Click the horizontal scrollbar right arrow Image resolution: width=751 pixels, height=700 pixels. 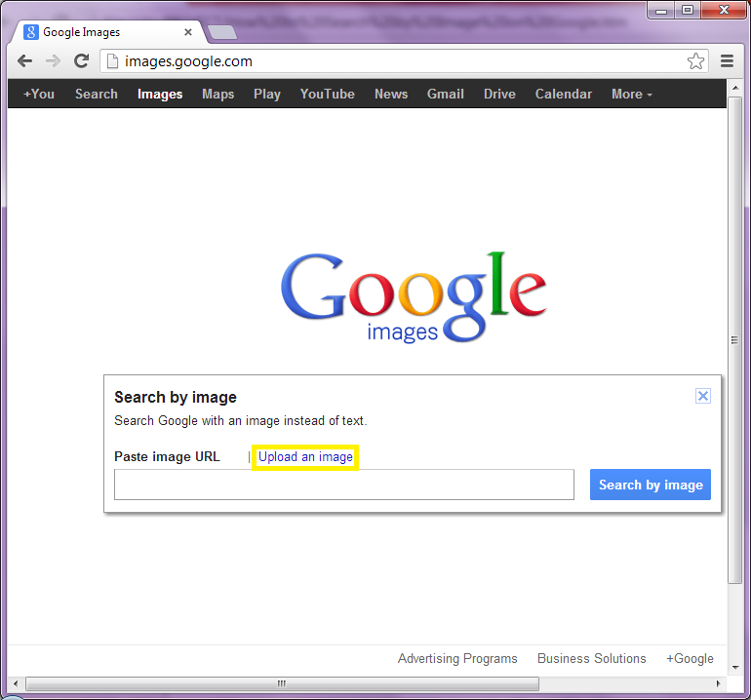pyautogui.click(x=718, y=683)
